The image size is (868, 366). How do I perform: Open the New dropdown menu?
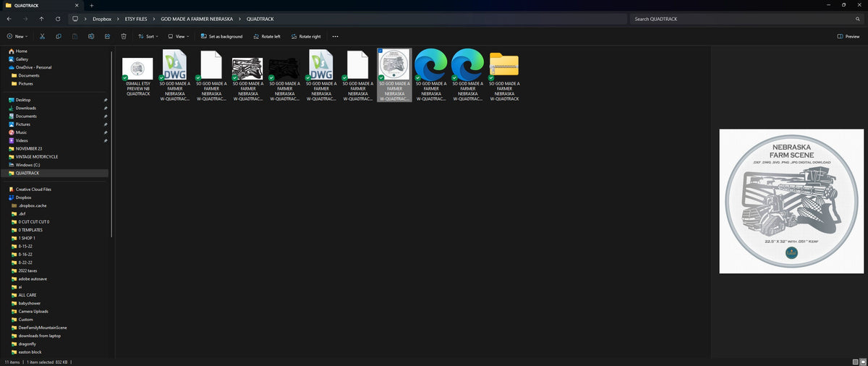(17, 36)
